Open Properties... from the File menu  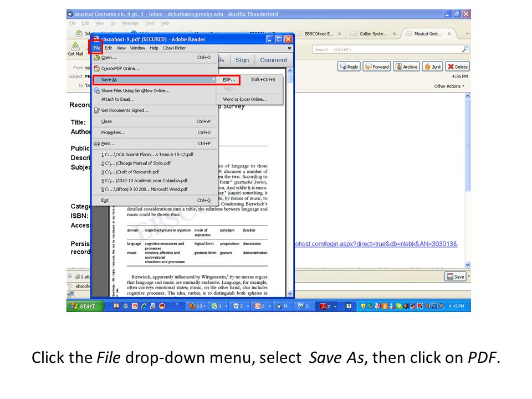click(x=155, y=132)
